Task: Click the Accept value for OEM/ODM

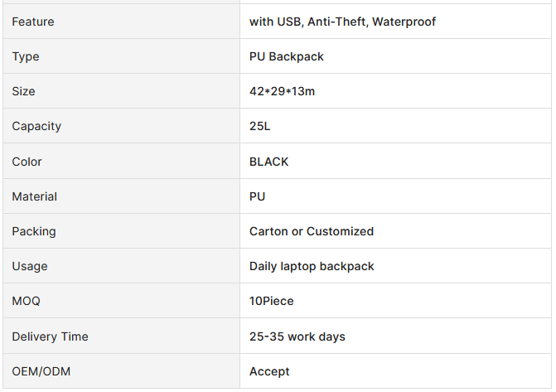Action: click(x=269, y=371)
